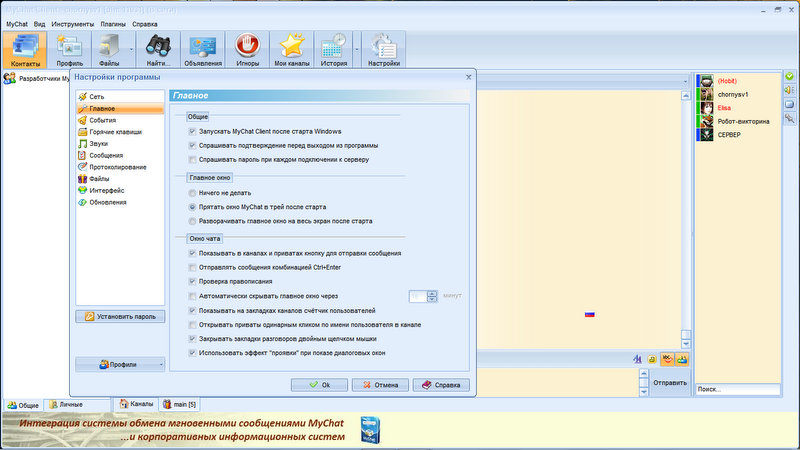Open the Игноры ignore list
This screenshot has height=450, width=800.
[x=247, y=50]
